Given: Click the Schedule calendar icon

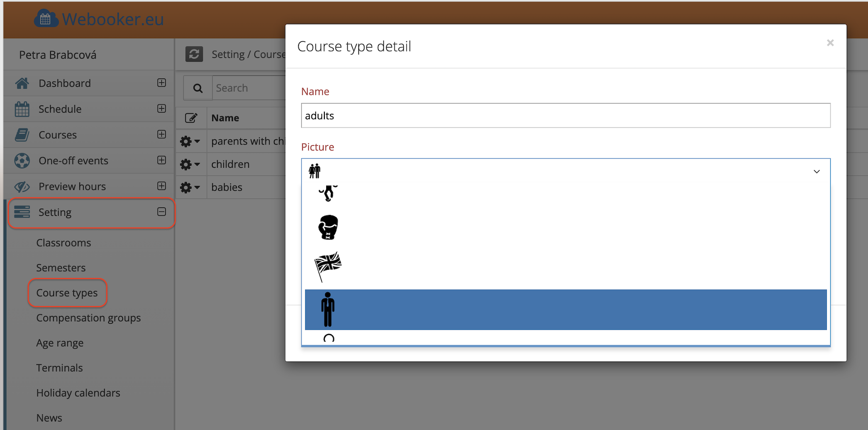Looking at the screenshot, I should click(22, 109).
